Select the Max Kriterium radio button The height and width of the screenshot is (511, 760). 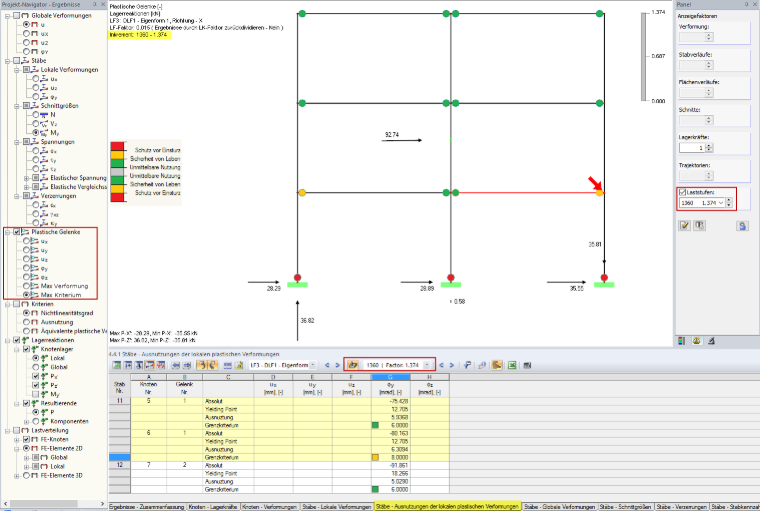(27, 295)
